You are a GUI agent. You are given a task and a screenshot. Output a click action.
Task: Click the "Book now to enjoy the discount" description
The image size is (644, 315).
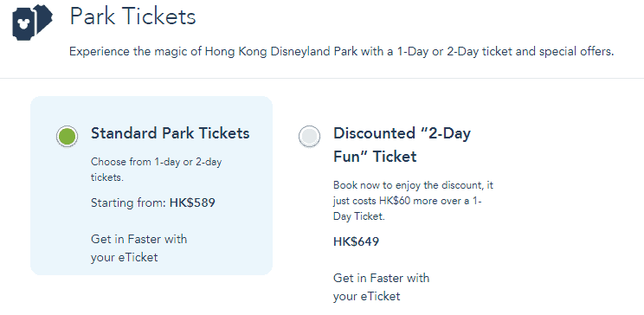(x=413, y=201)
